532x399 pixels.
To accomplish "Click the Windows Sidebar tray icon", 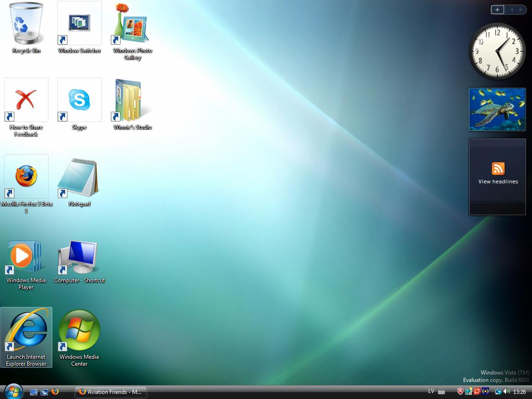I will click(469, 392).
